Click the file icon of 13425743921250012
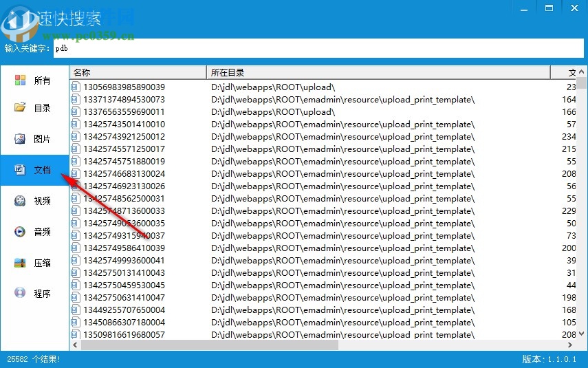The height and width of the screenshot is (368, 588). [75, 137]
